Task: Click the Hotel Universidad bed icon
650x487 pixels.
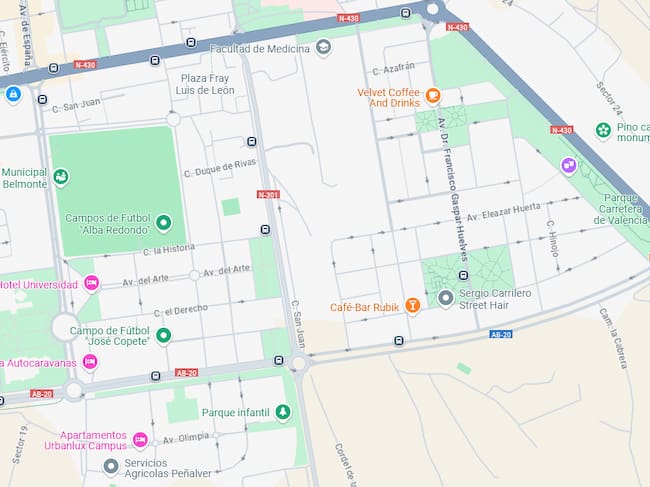Action: (92, 283)
